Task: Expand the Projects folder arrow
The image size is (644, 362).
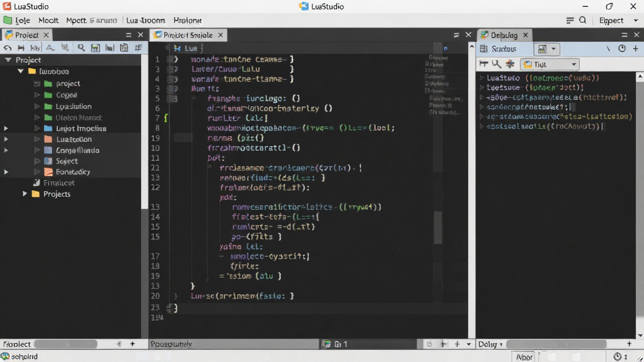Action: pyautogui.click(x=25, y=194)
